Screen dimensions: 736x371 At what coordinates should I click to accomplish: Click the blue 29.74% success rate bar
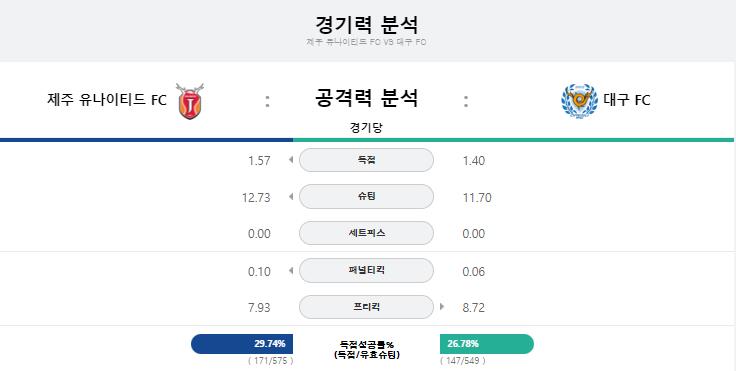pyautogui.click(x=242, y=344)
